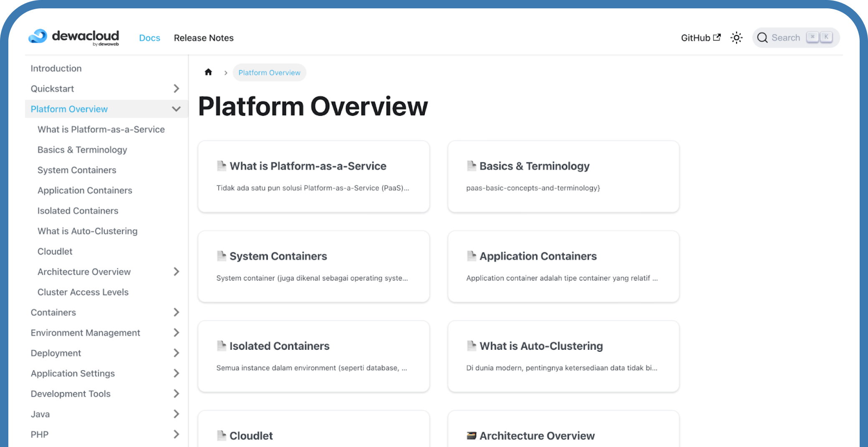Click the dewacloud logo
The image size is (868, 447).
click(x=73, y=37)
